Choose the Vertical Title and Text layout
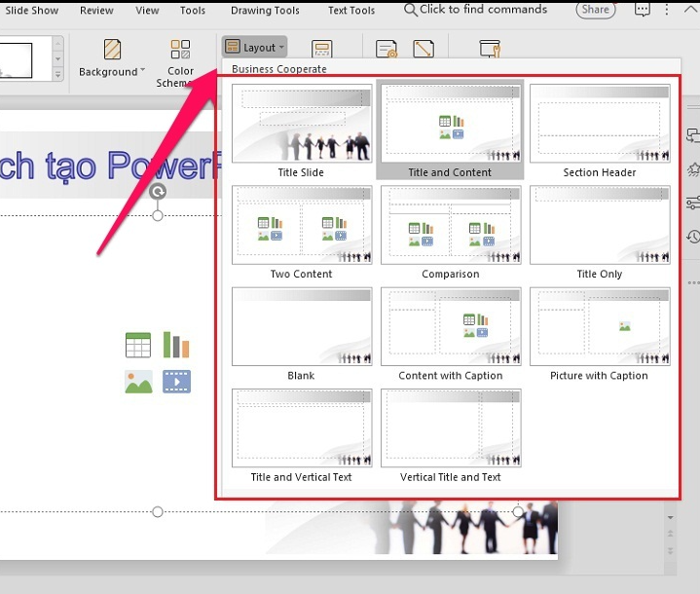Screen dimensions: 700x594 451,436
